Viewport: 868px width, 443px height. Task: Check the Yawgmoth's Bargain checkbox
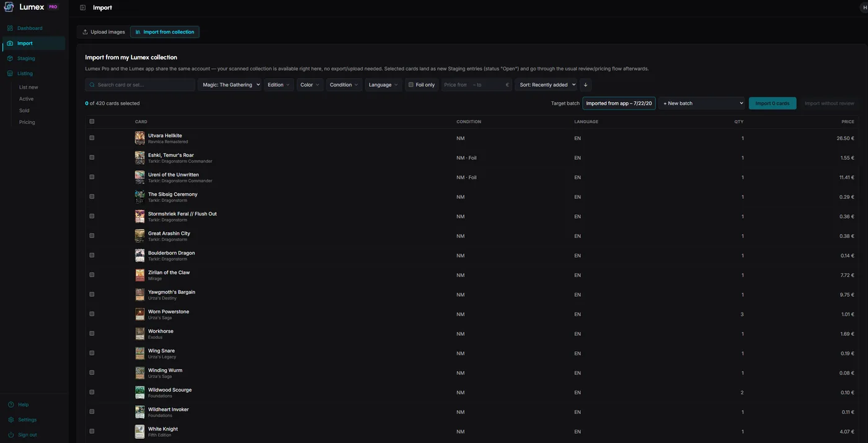click(x=92, y=294)
